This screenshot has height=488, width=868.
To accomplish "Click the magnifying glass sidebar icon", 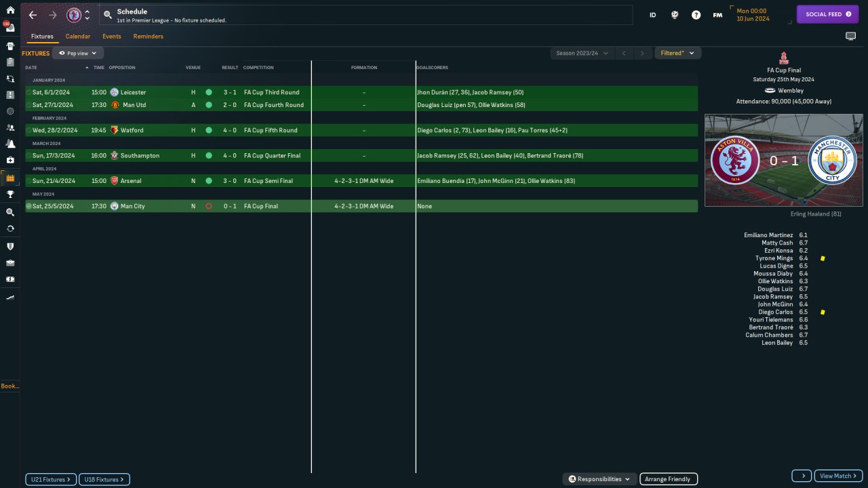I will (x=10, y=212).
